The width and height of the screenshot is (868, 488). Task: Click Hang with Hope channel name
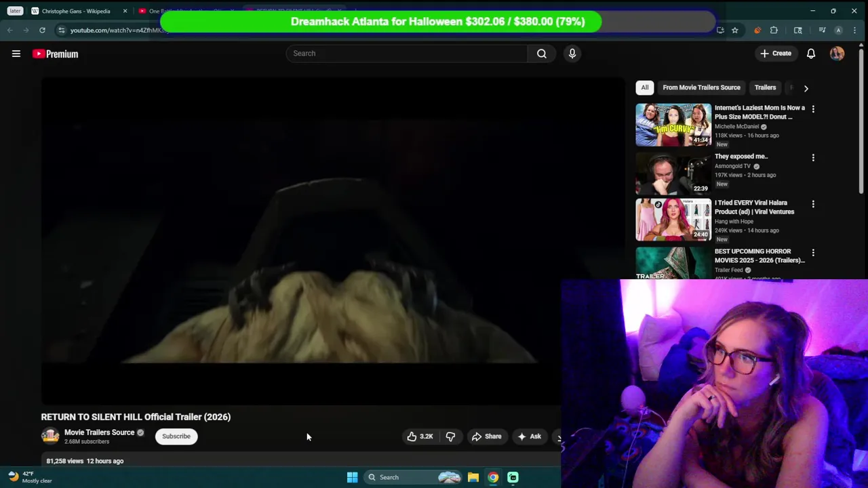click(734, 222)
